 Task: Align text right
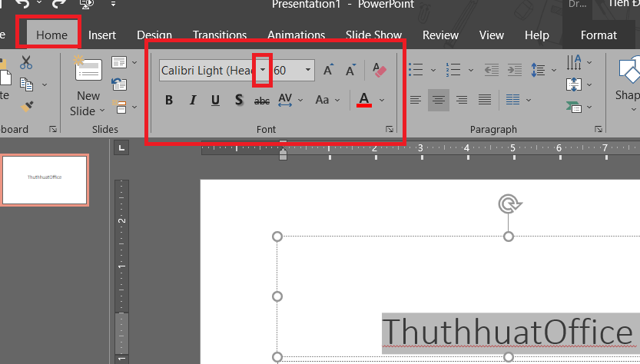[x=462, y=100]
